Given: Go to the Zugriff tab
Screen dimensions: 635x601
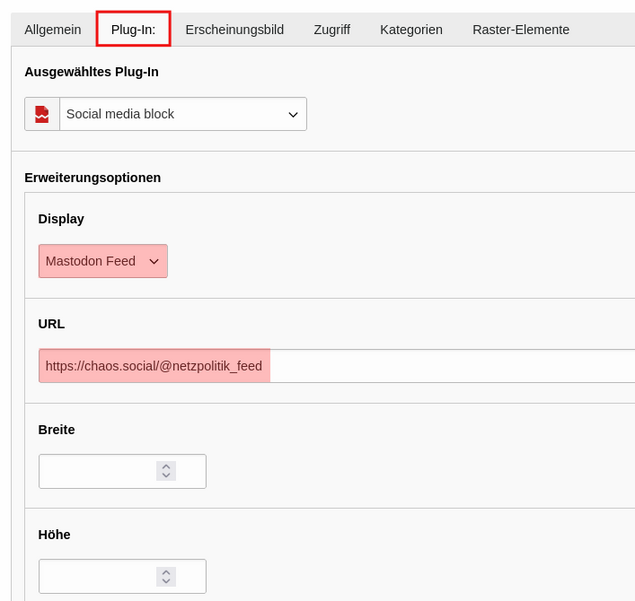Looking at the screenshot, I should point(331,30).
